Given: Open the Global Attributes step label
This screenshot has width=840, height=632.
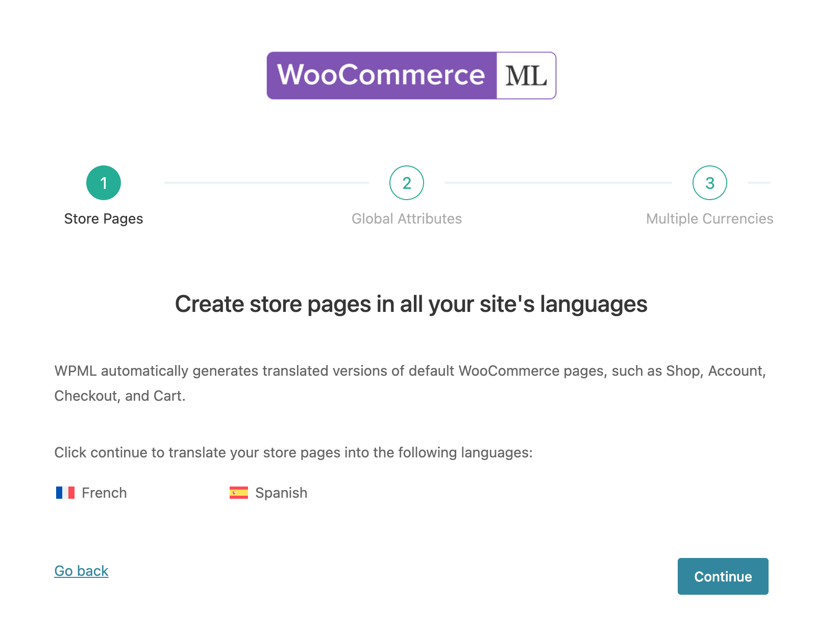Looking at the screenshot, I should click(x=407, y=218).
